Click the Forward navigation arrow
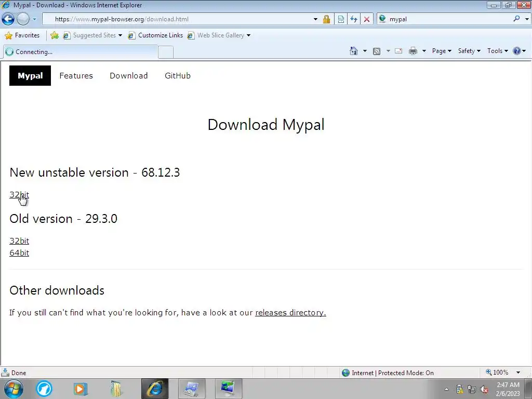 (x=23, y=19)
